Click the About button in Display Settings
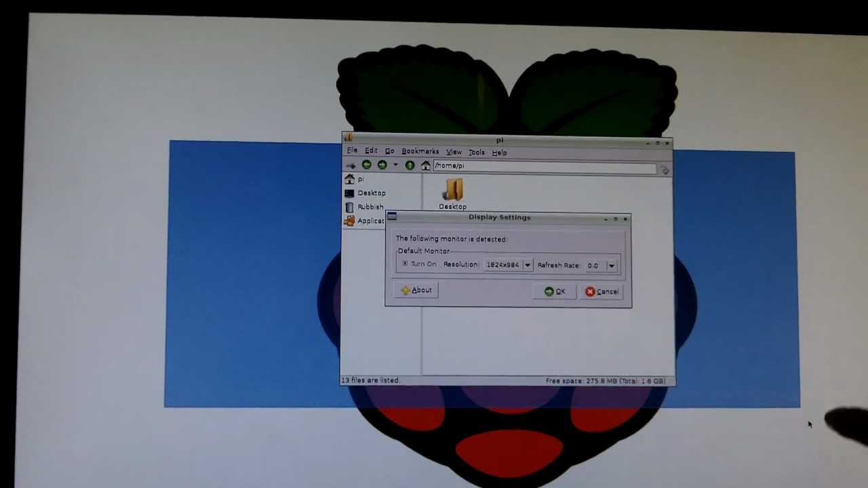The height and width of the screenshot is (488, 868). (416, 290)
